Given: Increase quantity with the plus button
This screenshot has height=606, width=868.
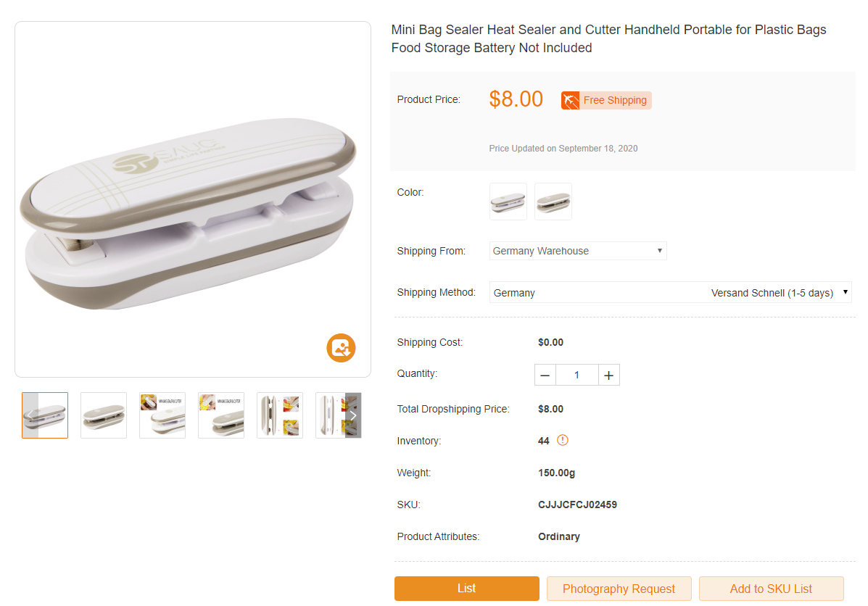Looking at the screenshot, I should [609, 375].
